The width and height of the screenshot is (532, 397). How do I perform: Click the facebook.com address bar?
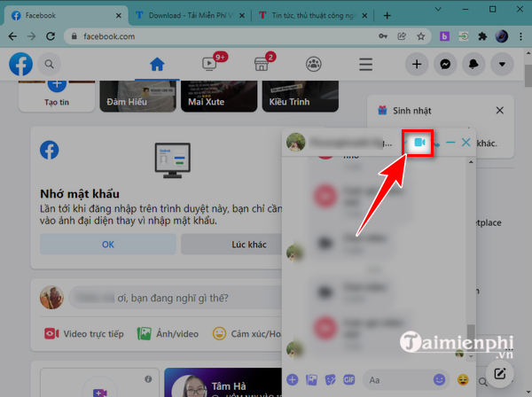pyautogui.click(x=224, y=36)
